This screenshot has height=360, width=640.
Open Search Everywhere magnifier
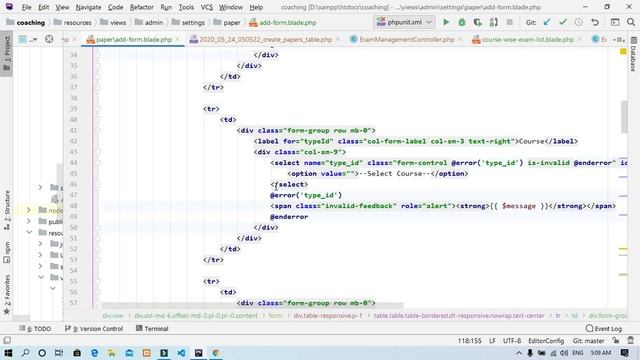[631, 22]
